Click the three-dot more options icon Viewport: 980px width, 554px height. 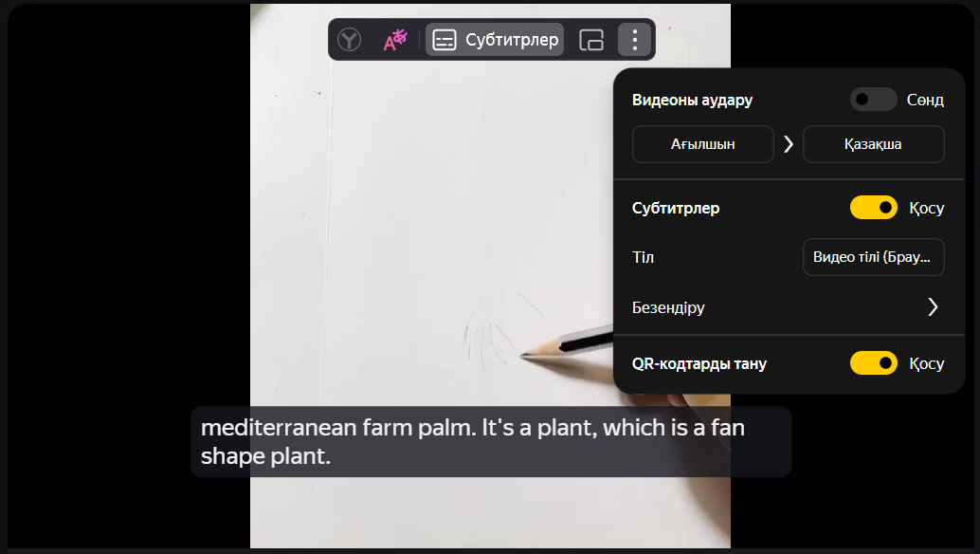[634, 40]
